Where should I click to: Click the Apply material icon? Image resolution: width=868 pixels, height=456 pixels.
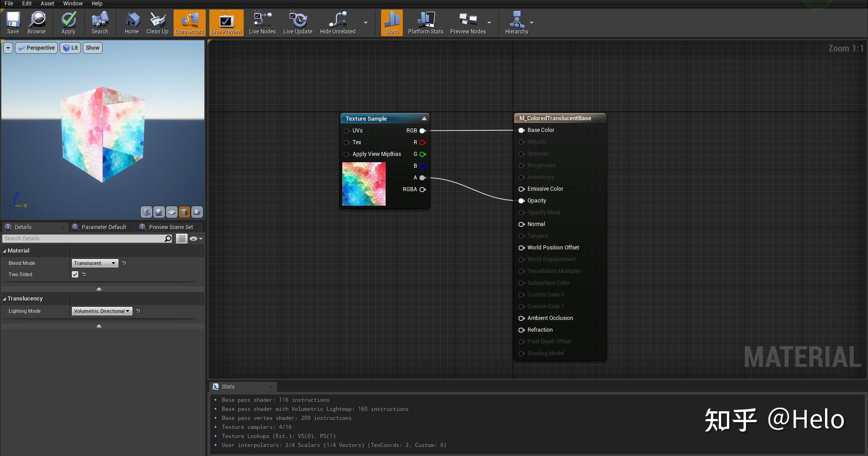coord(68,23)
